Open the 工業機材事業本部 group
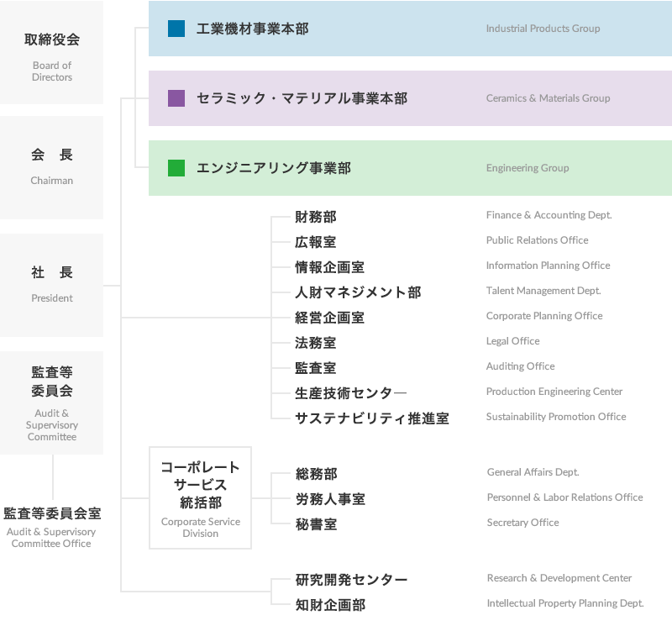The image size is (672, 626). (410, 29)
